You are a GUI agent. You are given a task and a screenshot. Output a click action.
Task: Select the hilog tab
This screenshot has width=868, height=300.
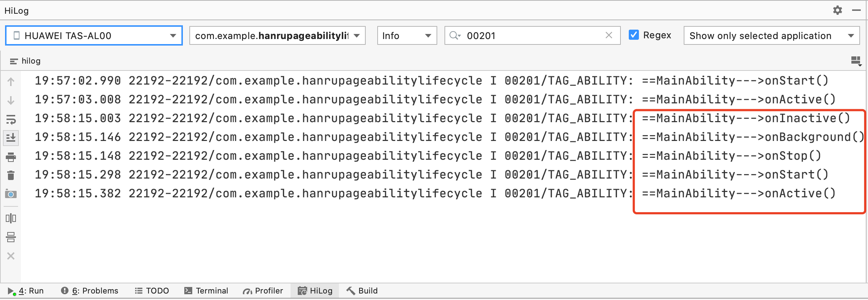click(25, 61)
